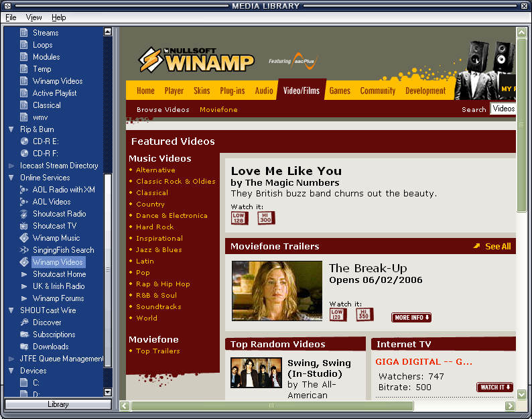Open the View menu
This screenshot has height=419, width=532.
point(34,17)
